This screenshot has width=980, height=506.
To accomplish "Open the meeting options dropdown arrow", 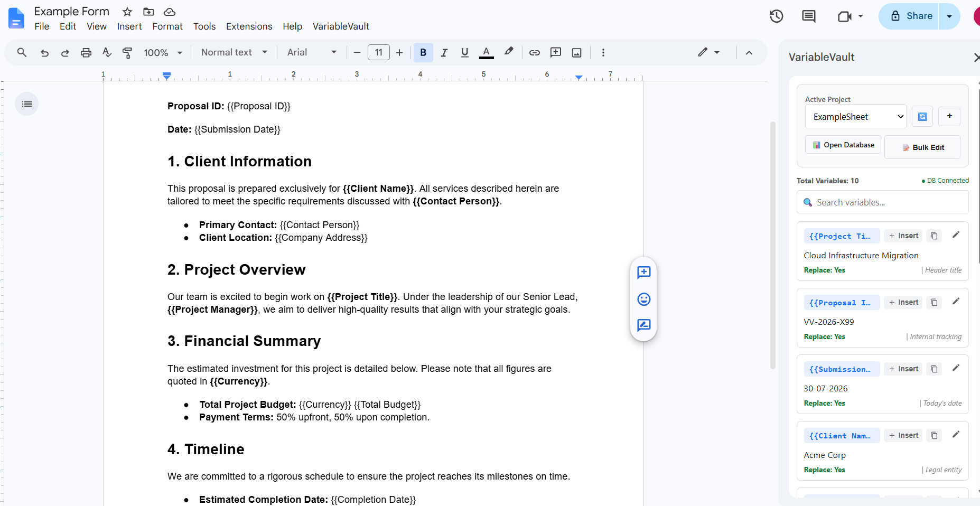I will point(861,16).
